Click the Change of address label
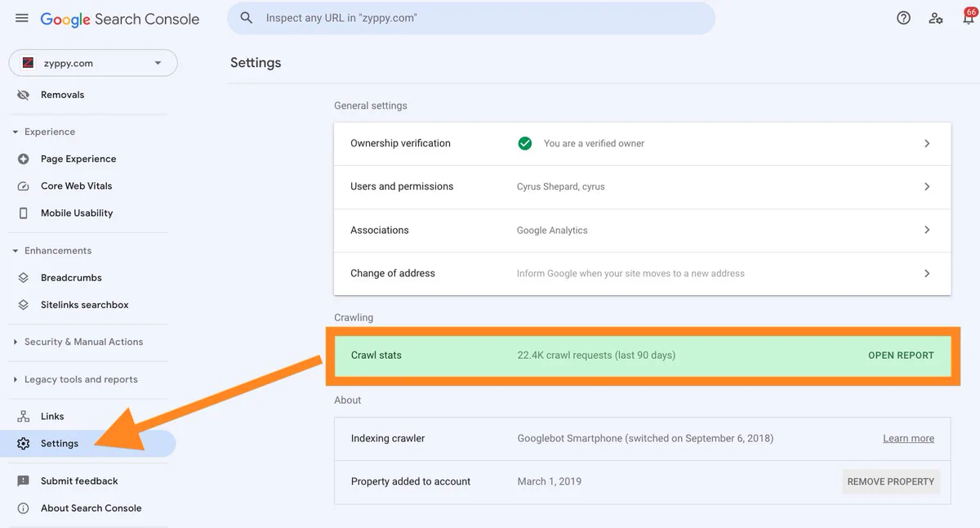 point(393,273)
